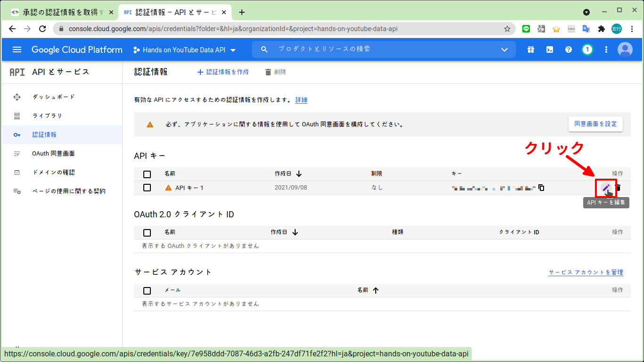Activate Cloud Shell terminal icon
The width and height of the screenshot is (644, 362).
tap(549, 49)
